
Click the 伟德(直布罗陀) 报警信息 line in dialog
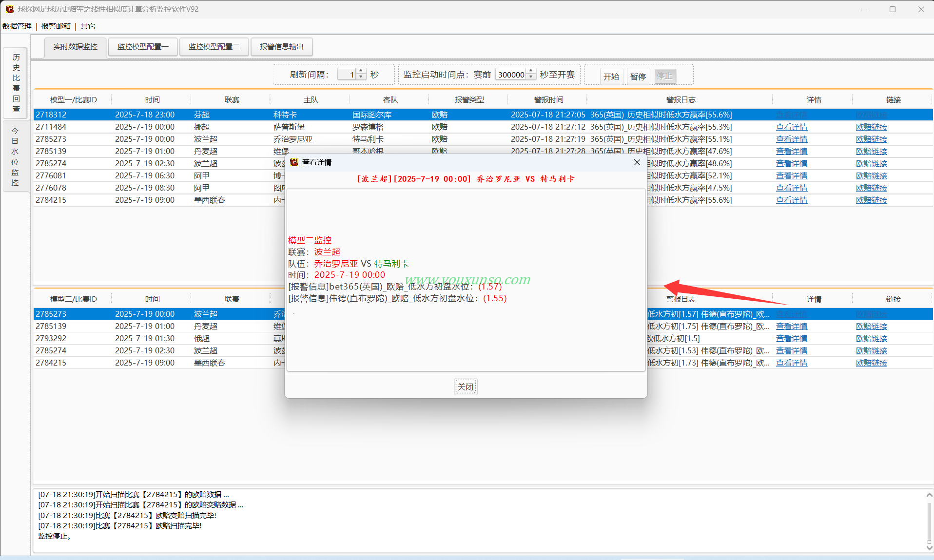tap(397, 298)
